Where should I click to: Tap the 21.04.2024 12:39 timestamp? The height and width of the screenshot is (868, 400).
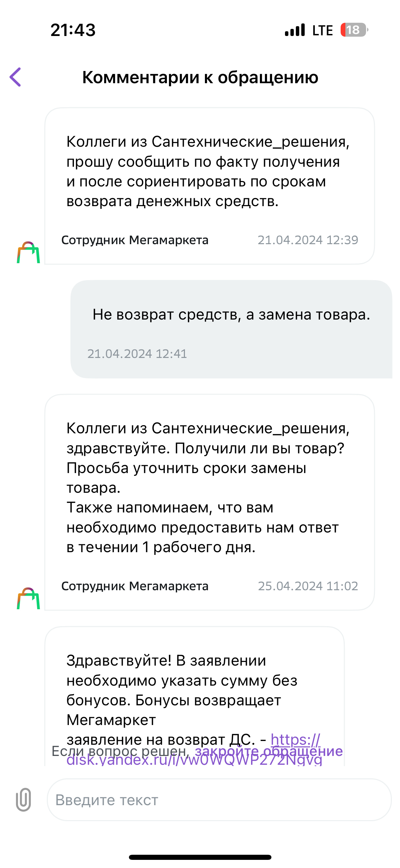pyautogui.click(x=308, y=240)
